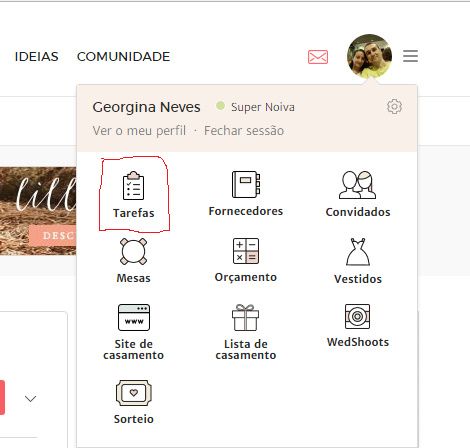Open the Orçamento calculator icon
This screenshot has height=448, width=470.
(x=246, y=251)
